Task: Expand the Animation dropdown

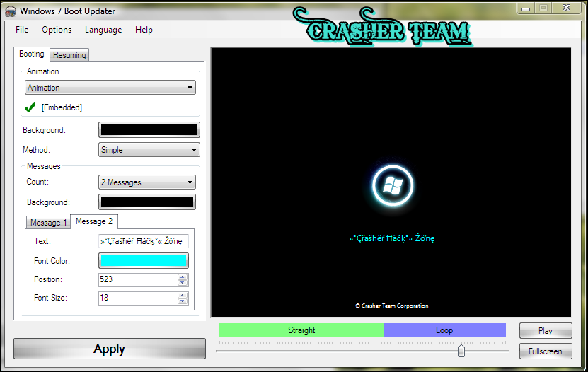Action: click(110, 88)
